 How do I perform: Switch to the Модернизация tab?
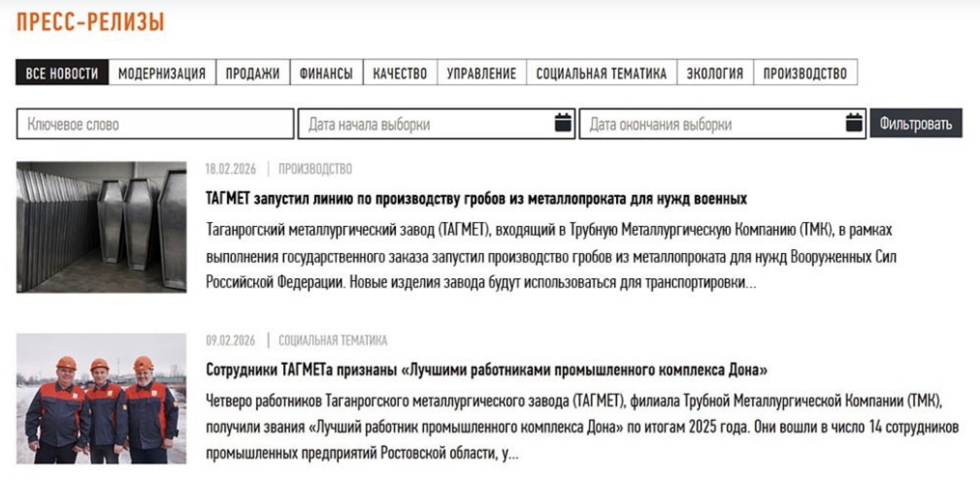[162, 73]
